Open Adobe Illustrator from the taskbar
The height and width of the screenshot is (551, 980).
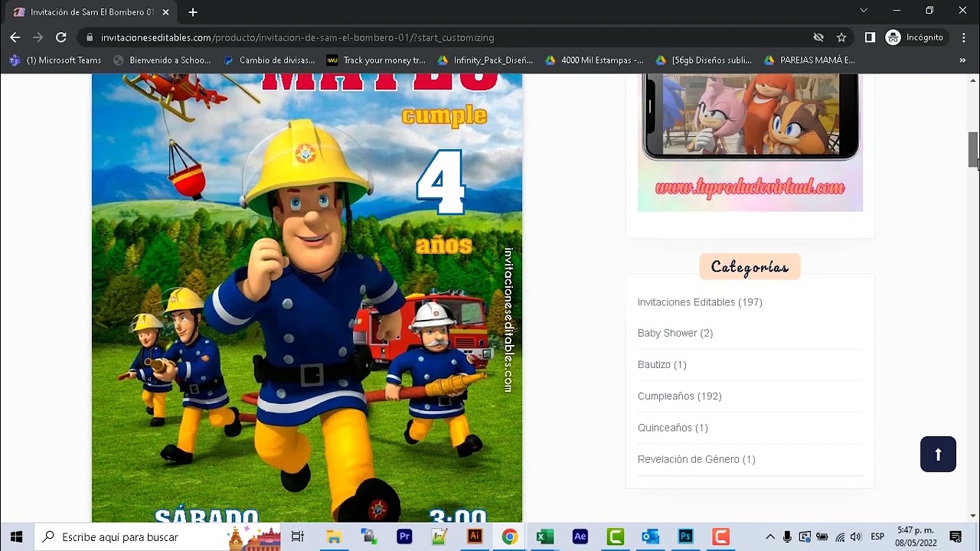475,536
